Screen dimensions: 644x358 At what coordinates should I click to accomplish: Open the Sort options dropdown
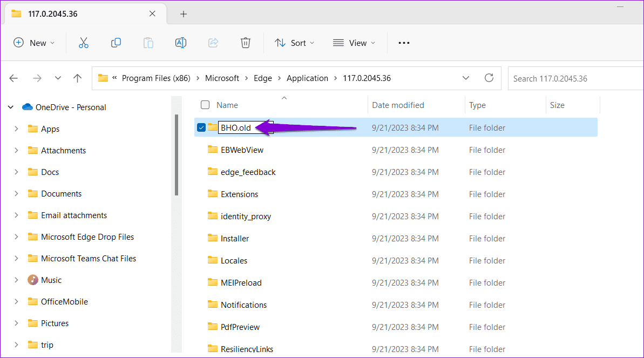pyautogui.click(x=294, y=43)
